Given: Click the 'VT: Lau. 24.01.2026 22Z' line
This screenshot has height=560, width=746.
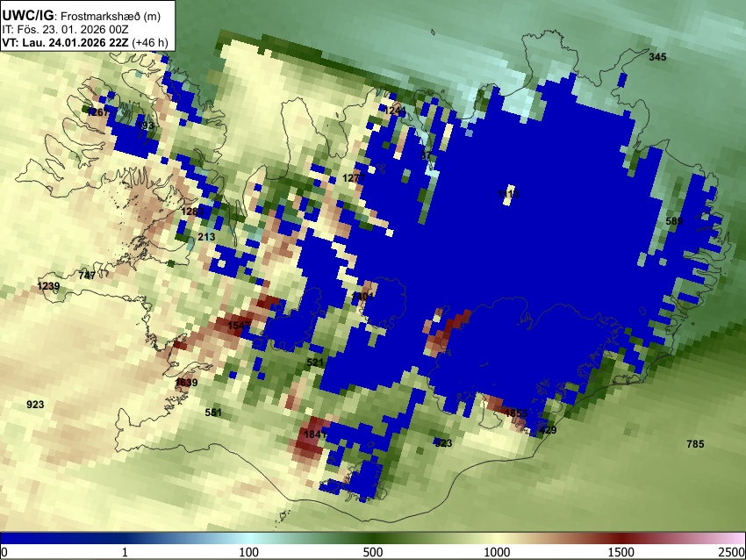Looking at the screenshot, I should (x=66, y=42).
